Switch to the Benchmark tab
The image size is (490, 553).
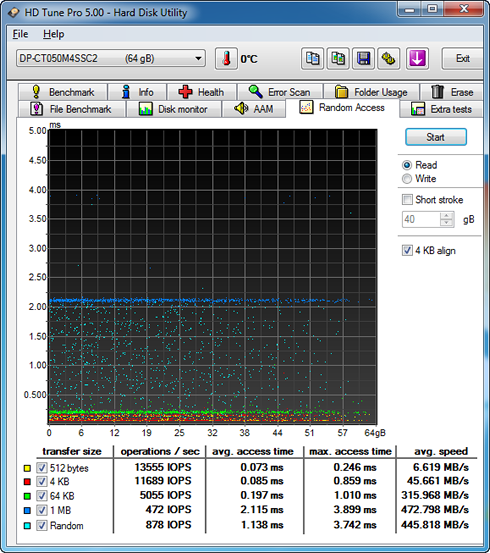[x=63, y=92]
